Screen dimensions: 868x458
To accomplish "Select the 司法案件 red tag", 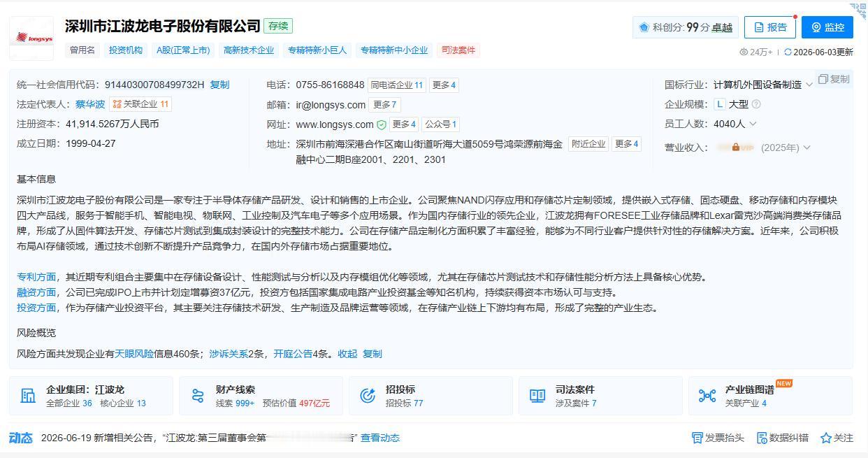I will [x=458, y=50].
